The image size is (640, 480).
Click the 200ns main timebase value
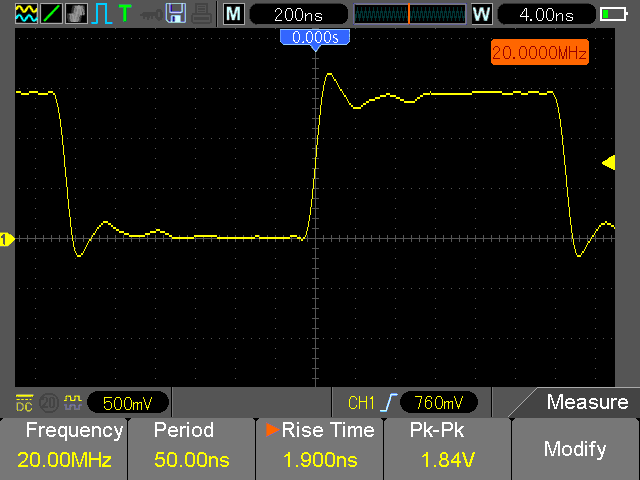[x=298, y=15]
